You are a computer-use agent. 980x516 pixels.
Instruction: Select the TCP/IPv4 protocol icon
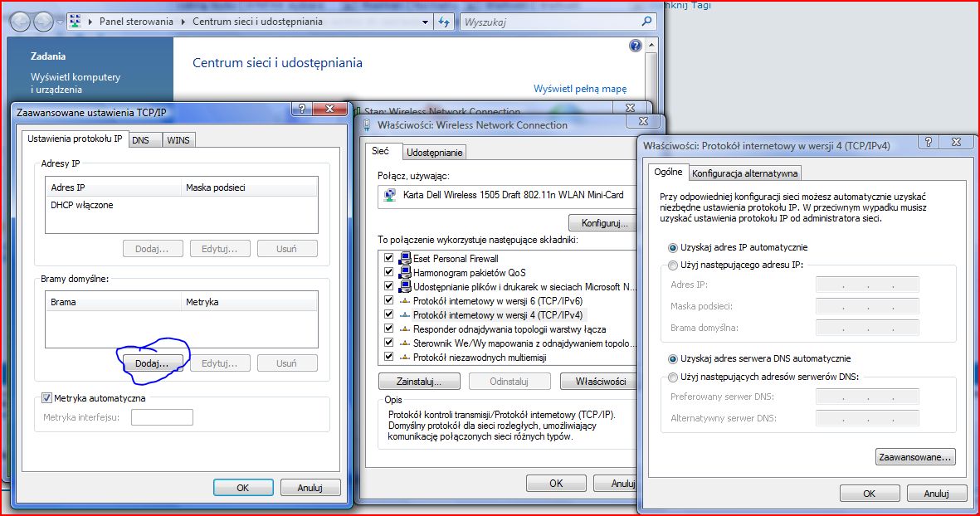(405, 315)
